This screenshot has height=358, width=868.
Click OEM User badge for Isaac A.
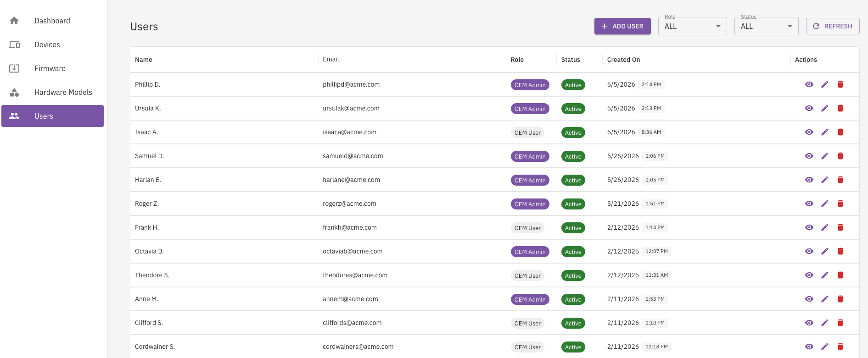[x=527, y=132]
